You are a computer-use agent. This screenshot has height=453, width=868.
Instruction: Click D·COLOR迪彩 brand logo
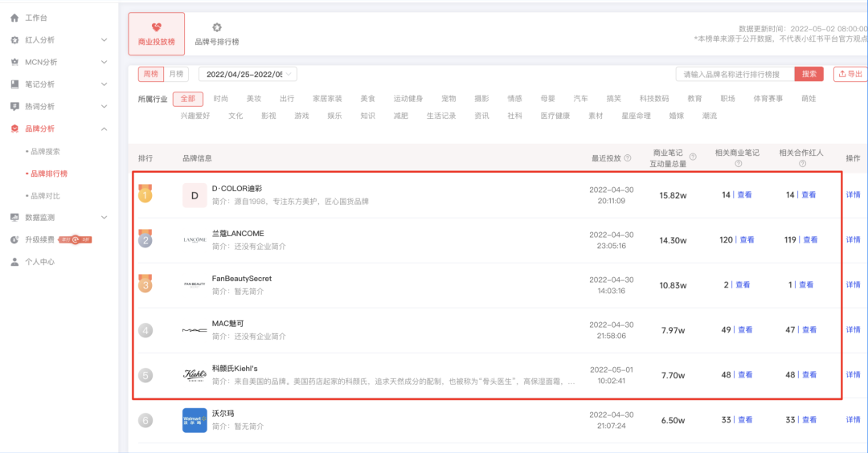click(194, 195)
